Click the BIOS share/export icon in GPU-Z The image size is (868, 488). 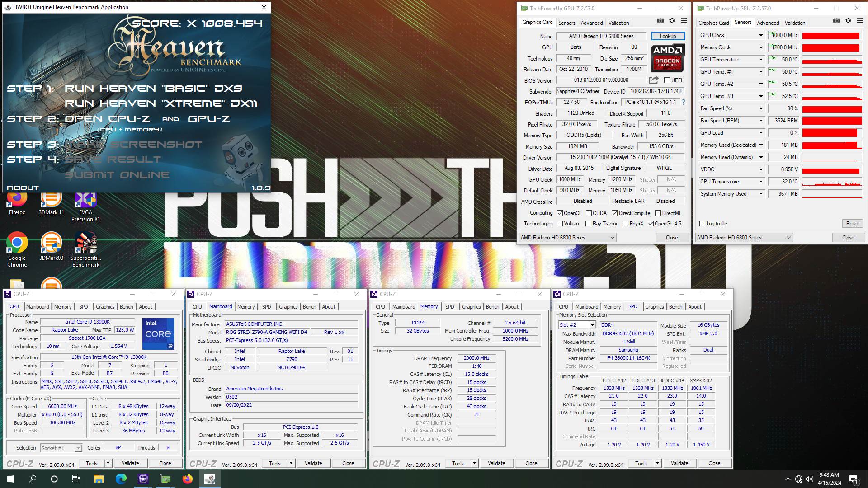(x=654, y=80)
